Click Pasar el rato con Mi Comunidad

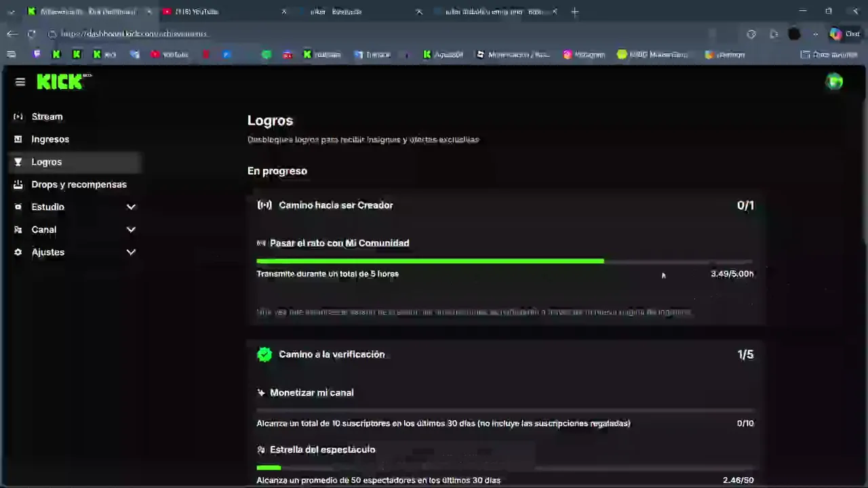[340, 243]
